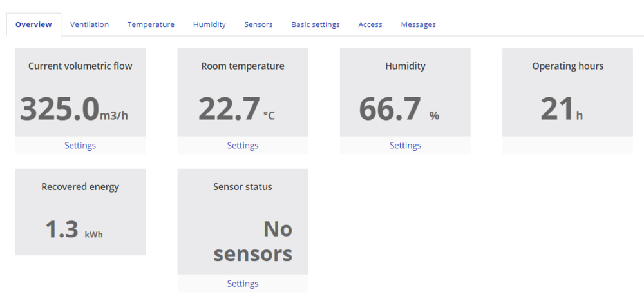Open the Overview tab

click(x=33, y=24)
